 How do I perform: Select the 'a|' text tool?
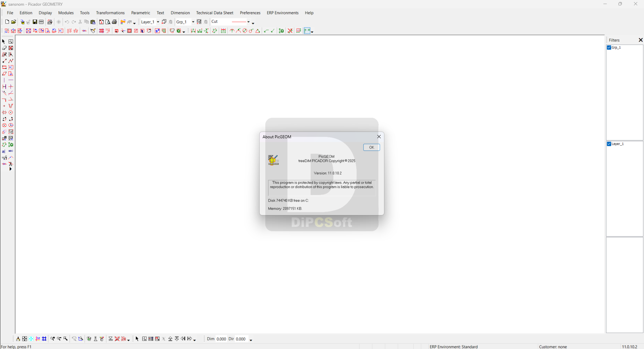click(x=4, y=151)
